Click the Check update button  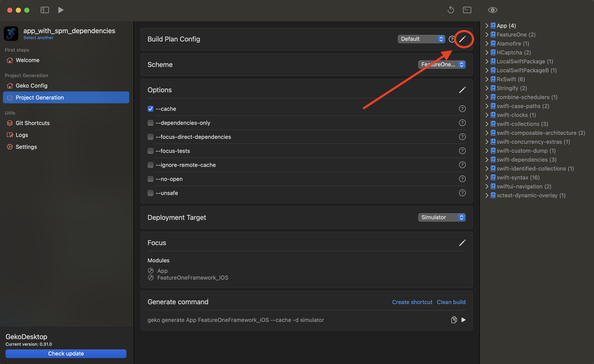[x=66, y=353]
